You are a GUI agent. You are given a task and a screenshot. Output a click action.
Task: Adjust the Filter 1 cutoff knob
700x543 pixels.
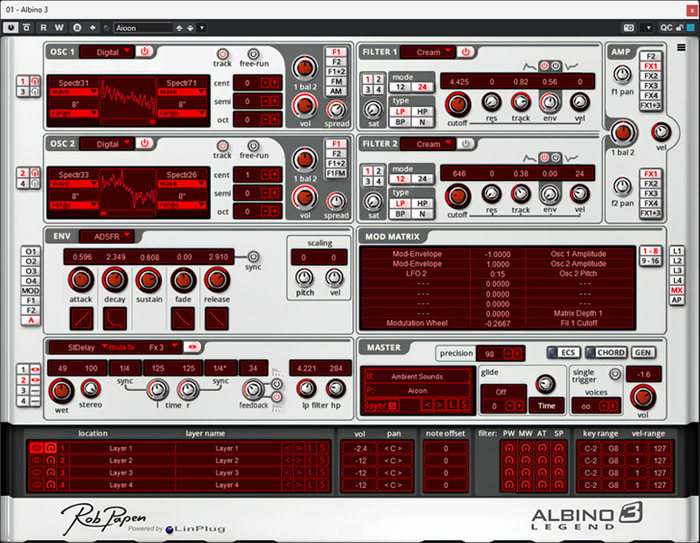pos(457,103)
